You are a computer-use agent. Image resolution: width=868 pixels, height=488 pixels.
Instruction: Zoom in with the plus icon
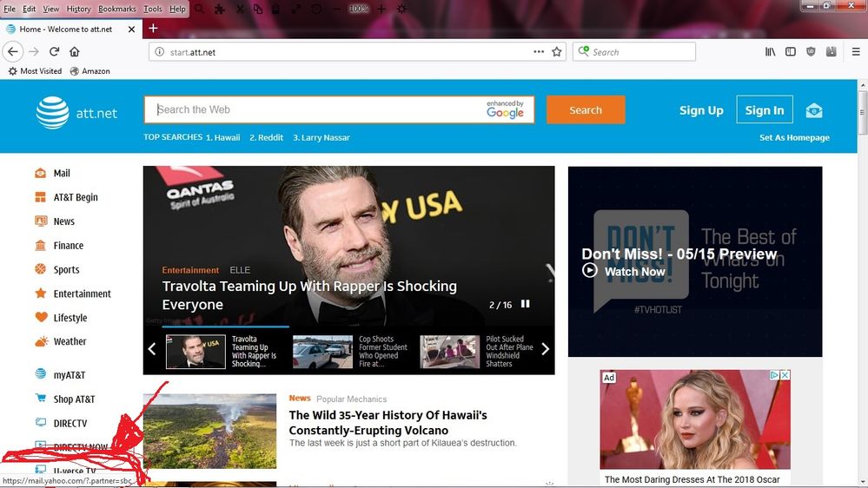click(381, 9)
